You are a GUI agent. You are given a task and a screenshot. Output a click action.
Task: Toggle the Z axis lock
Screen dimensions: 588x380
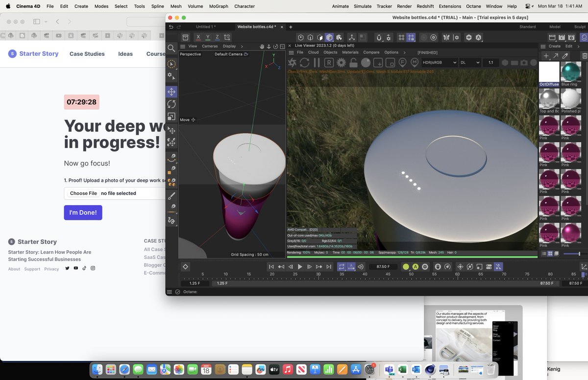point(217,37)
